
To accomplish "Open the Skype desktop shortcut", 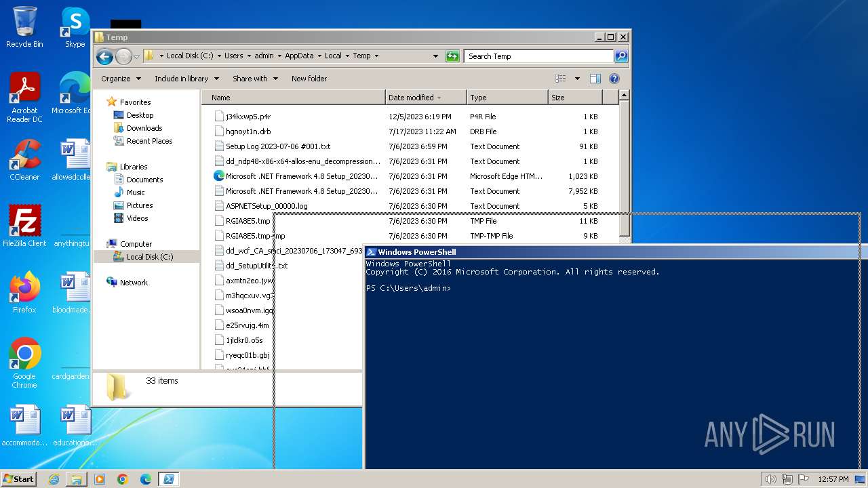I will [75, 27].
